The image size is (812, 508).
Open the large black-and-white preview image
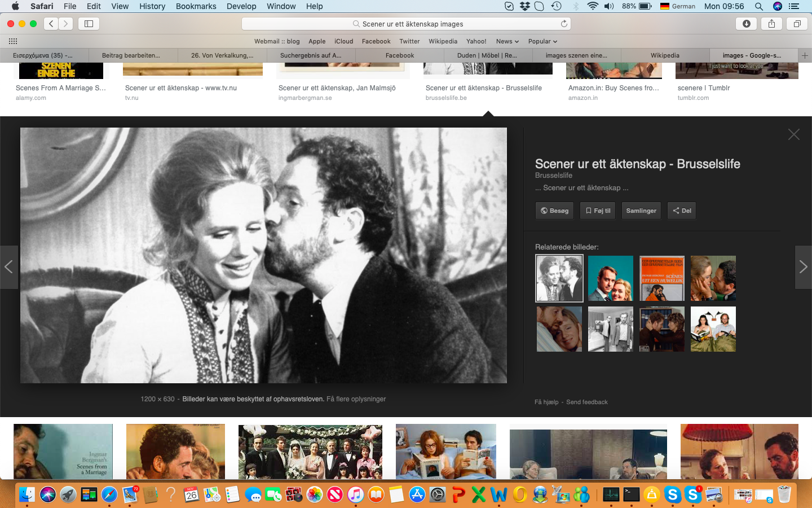pyautogui.click(x=263, y=255)
